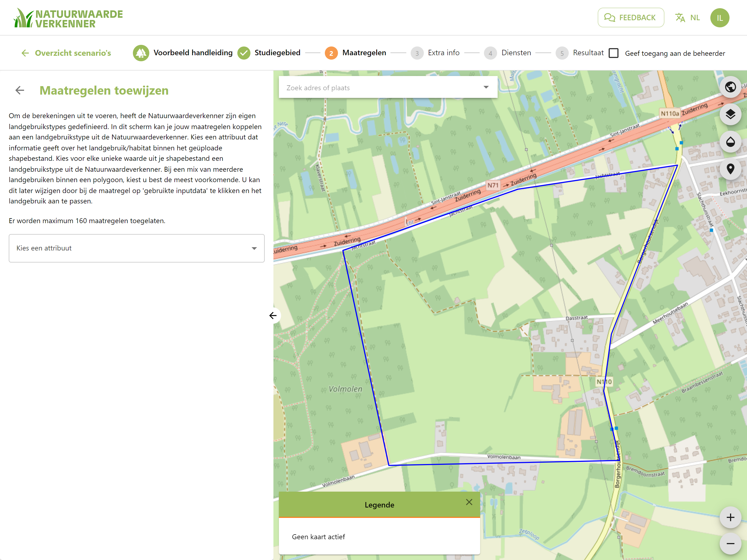Close the Legende panel
The height and width of the screenshot is (560, 747).
pos(469,502)
